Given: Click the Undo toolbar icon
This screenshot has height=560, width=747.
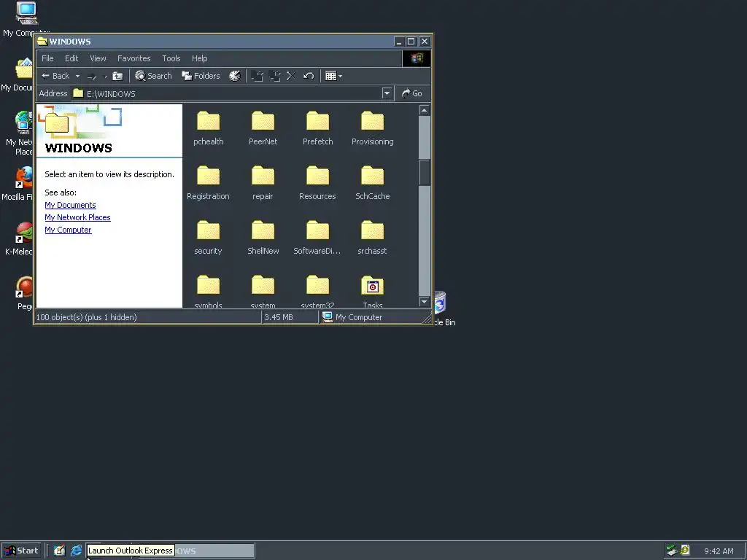Looking at the screenshot, I should (x=309, y=76).
